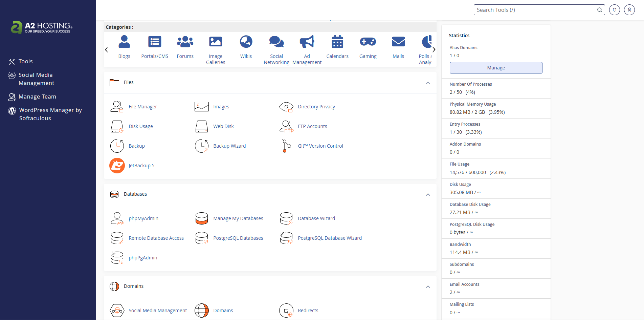The image size is (644, 320).
Task: Select the Wikis category icon
Action: coord(246,42)
